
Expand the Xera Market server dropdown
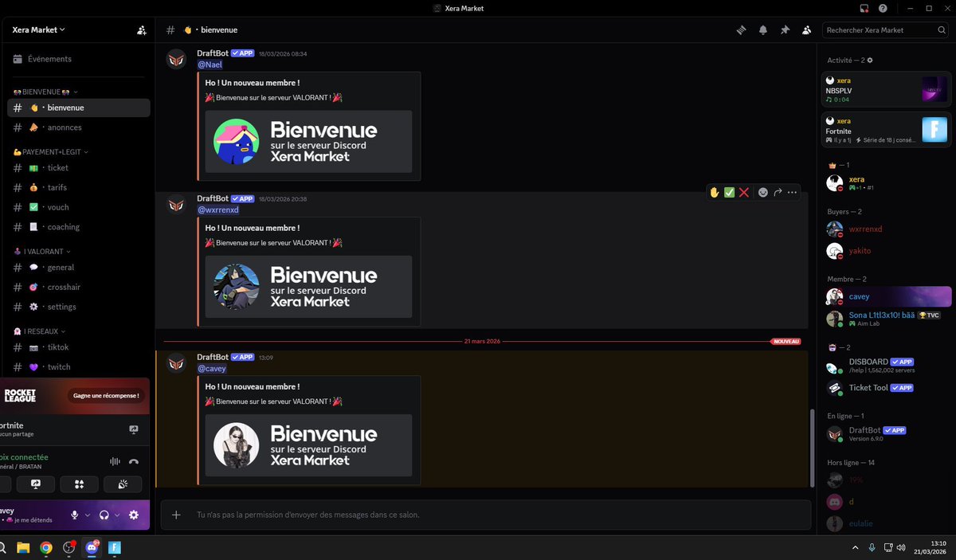point(39,29)
